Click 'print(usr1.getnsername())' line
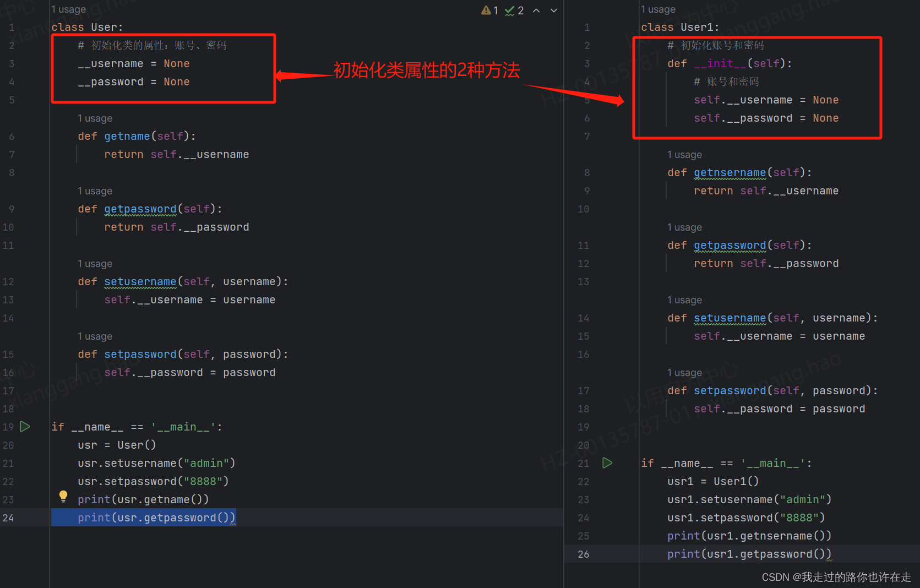 [x=749, y=536]
